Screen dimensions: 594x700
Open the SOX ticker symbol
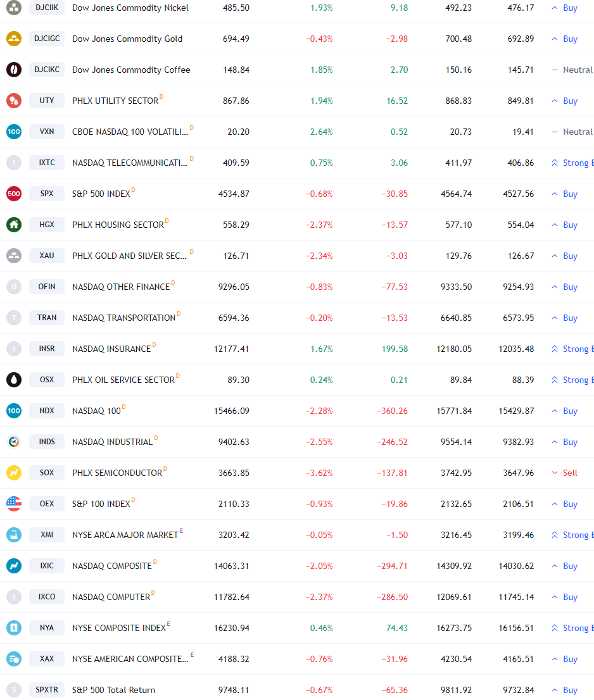coord(47,473)
